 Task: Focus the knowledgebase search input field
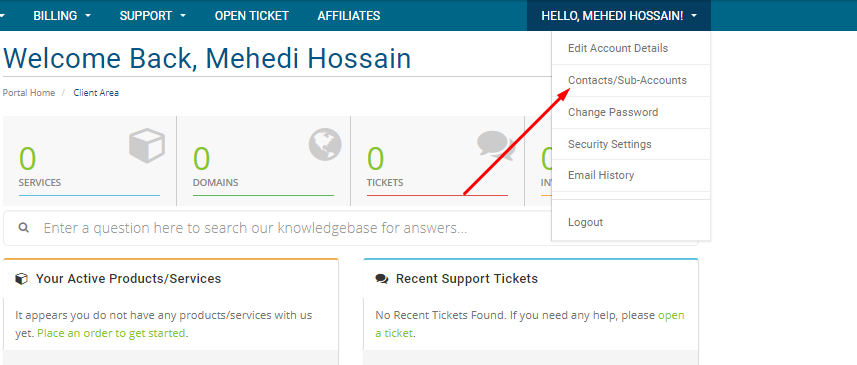350,228
